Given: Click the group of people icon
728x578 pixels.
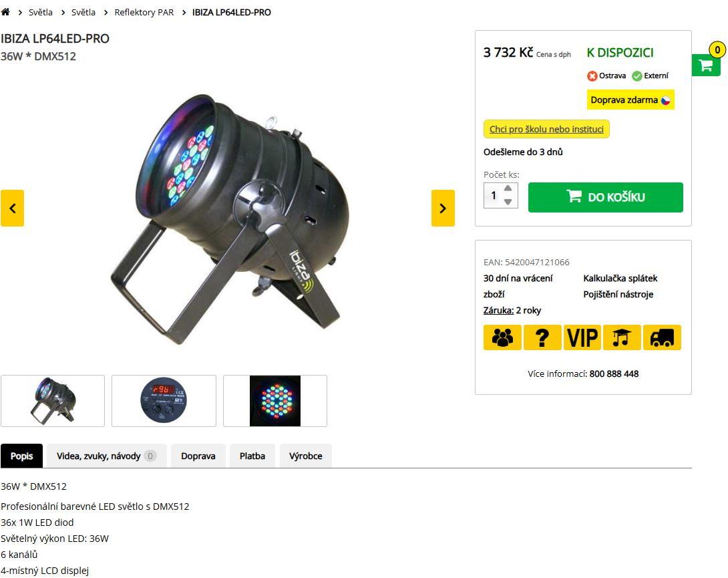Looking at the screenshot, I should point(502,337).
